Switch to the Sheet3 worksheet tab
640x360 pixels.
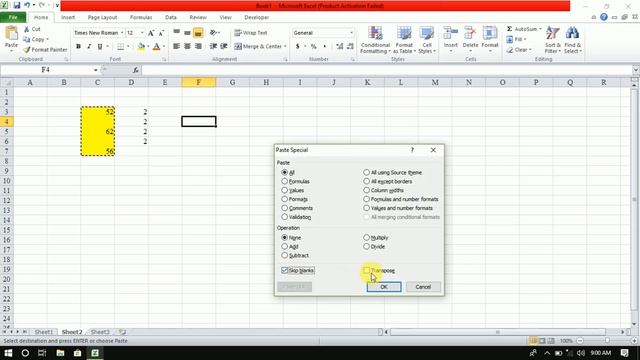tap(100, 332)
